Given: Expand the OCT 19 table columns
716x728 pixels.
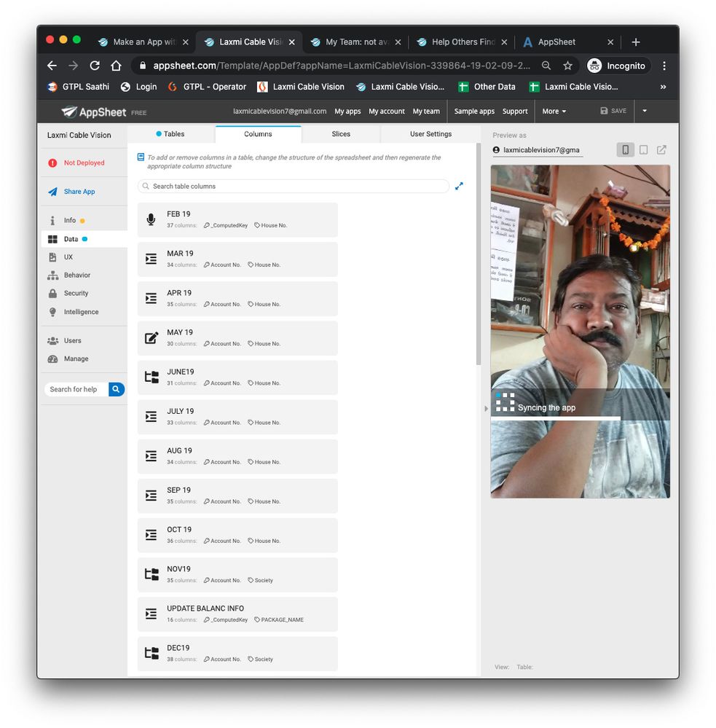Looking at the screenshot, I should click(x=237, y=535).
